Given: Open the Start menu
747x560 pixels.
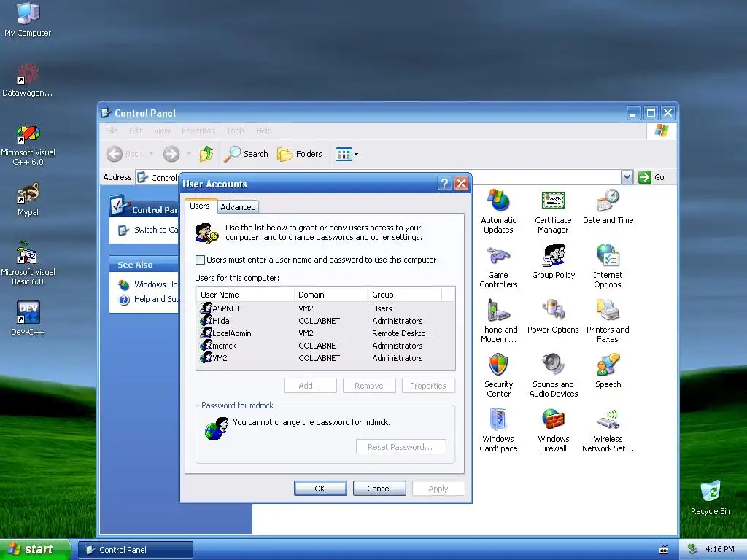Looking at the screenshot, I should tap(35, 549).
